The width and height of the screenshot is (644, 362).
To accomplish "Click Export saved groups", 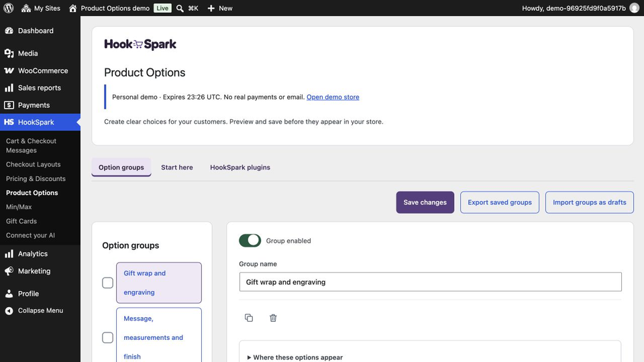I will (499, 202).
